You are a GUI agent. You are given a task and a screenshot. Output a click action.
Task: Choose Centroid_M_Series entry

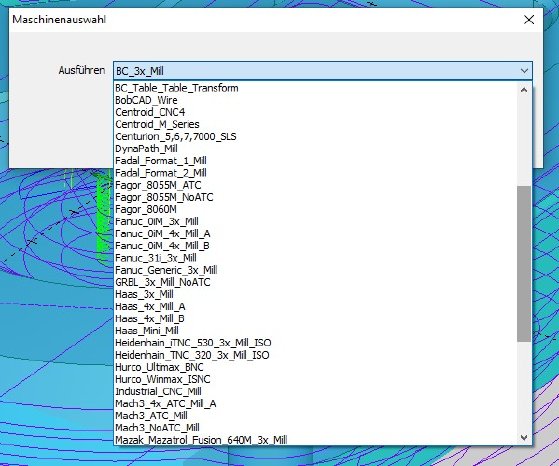(x=316, y=124)
